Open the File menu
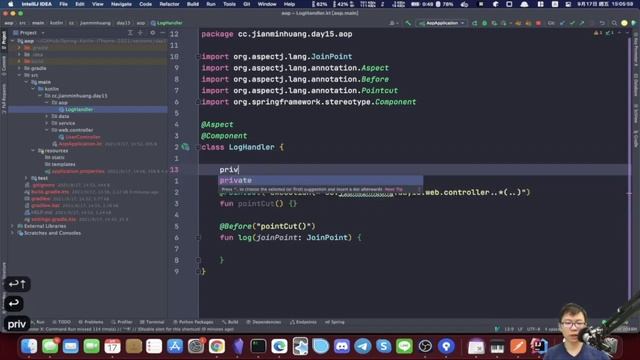The width and height of the screenshot is (640, 360). pyautogui.click(x=63, y=4)
